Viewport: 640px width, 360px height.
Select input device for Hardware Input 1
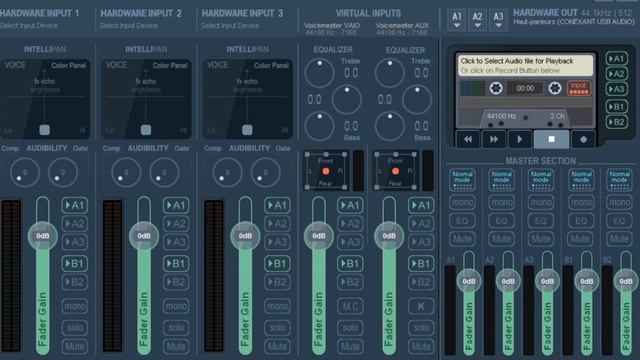(29, 26)
